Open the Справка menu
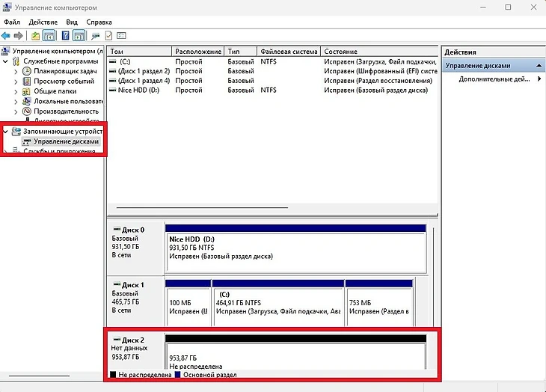Screen dimensions: 546x392 point(99,22)
